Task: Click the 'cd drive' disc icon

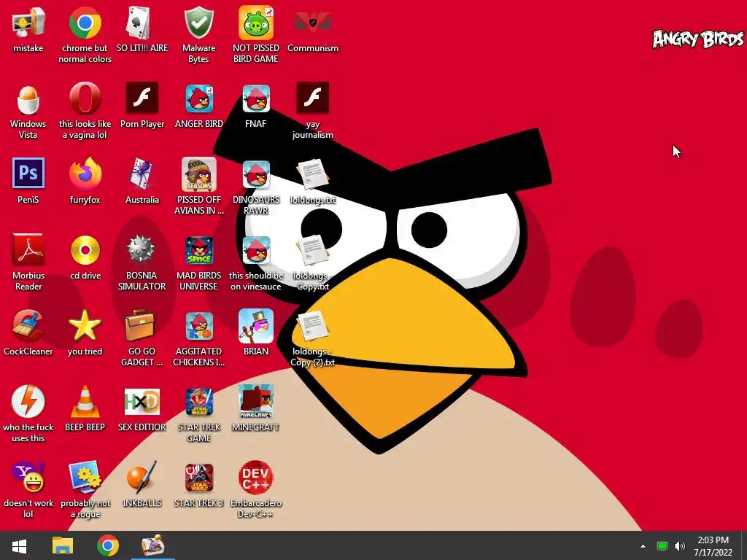Action: click(85, 250)
